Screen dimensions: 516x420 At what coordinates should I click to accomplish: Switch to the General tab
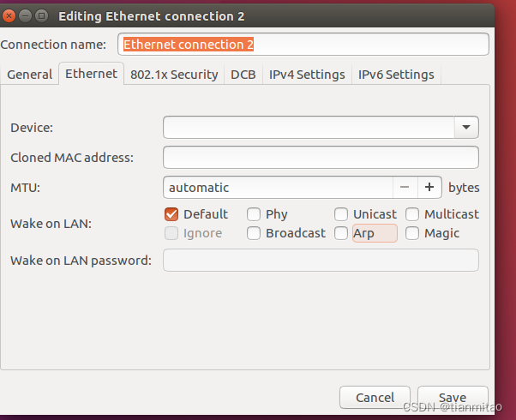click(x=30, y=75)
